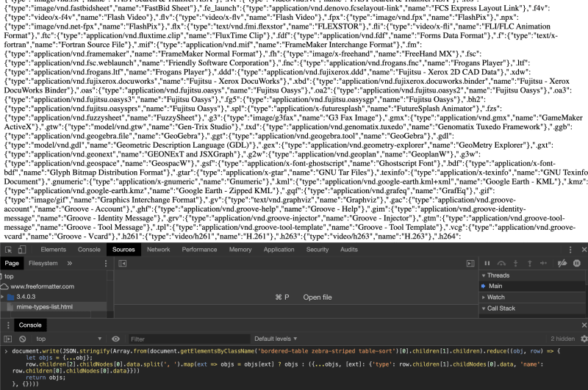Toggle the device toolbar icon
This screenshot has height=390, width=588.
coord(22,250)
